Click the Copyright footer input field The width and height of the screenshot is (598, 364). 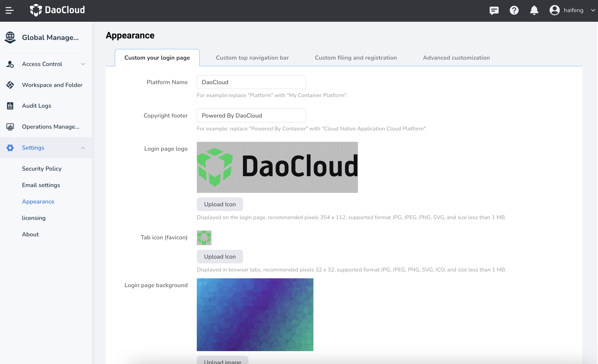tap(251, 116)
